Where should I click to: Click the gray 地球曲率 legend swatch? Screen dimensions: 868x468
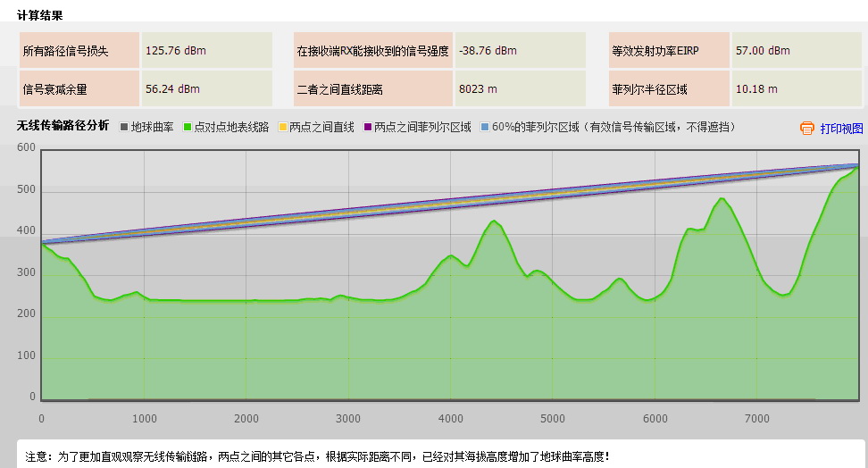tap(125, 128)
